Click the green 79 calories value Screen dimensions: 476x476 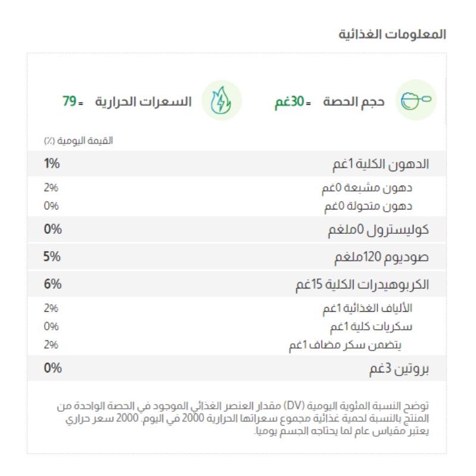pyautogui.click(x=70, y=101)
